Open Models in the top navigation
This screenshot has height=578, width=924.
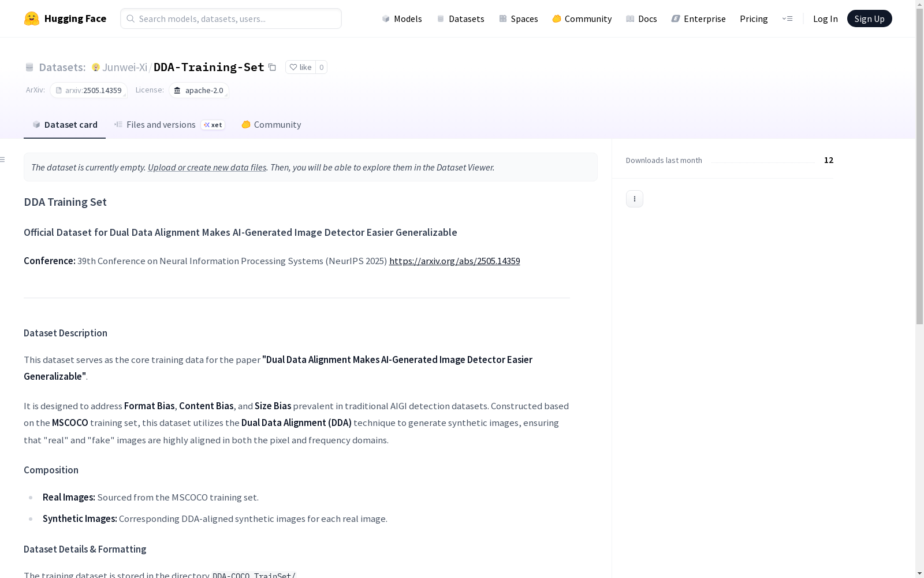coord(402,18)
